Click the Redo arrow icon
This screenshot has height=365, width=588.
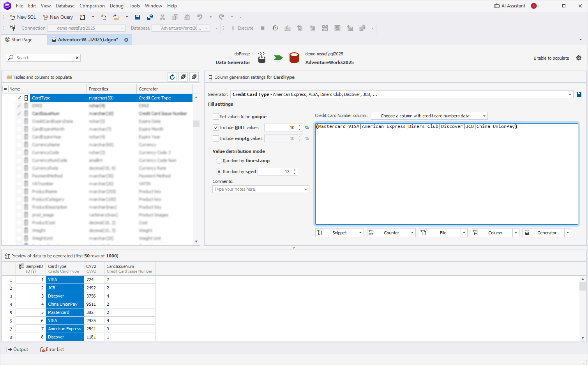(x=221, y=17)
